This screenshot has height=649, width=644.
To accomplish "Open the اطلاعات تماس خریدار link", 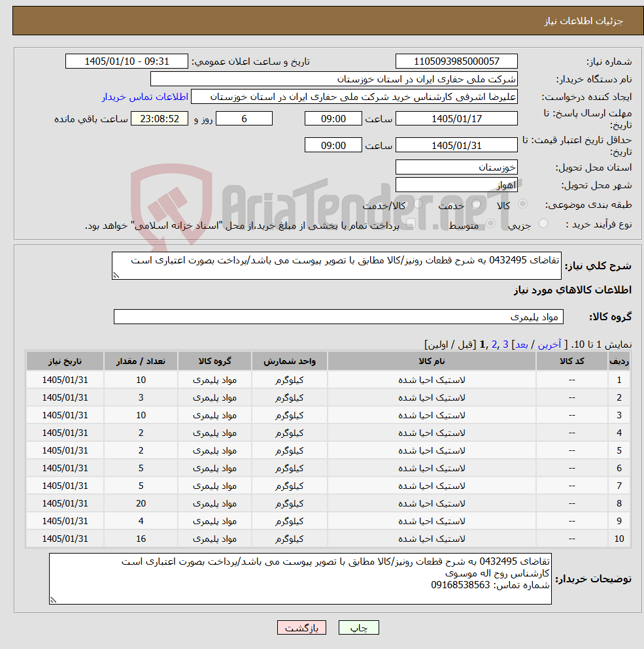I will pyautogui.click(x=145, y=97).
